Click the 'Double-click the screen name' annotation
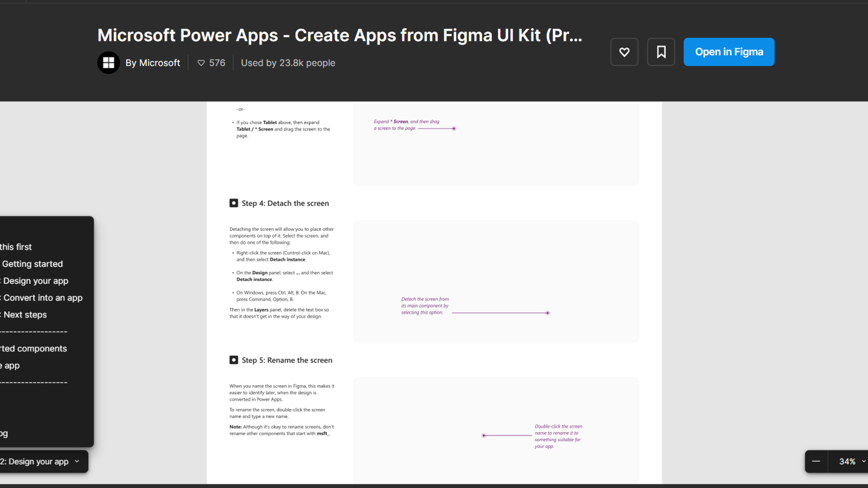This screenshot has height=488, width=868. 558,436
